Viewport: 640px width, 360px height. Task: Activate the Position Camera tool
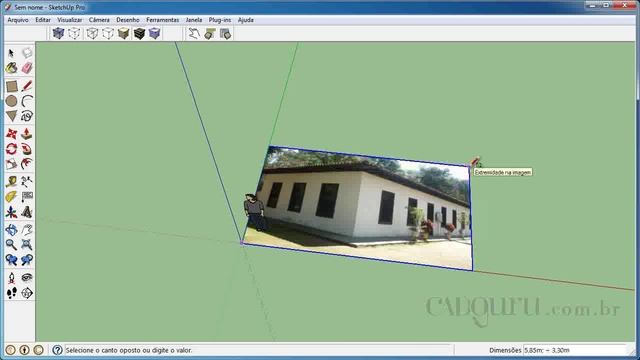tap(11, 278)
